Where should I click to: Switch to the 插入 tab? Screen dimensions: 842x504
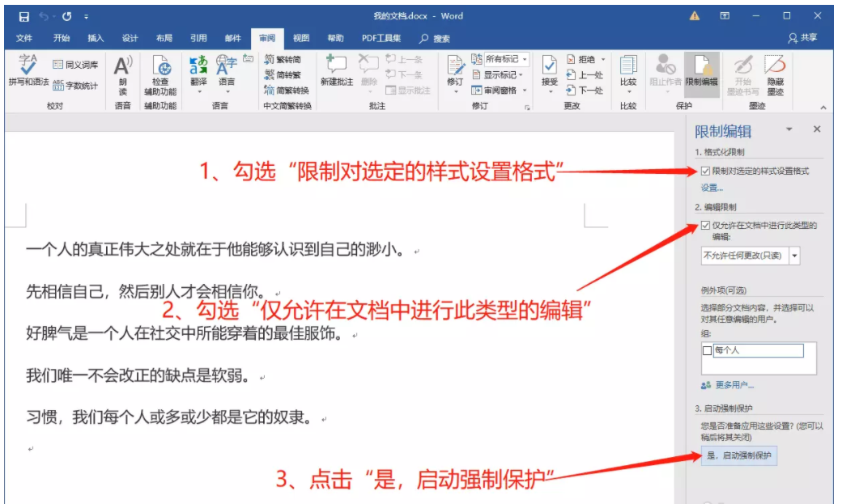point(96,38)
